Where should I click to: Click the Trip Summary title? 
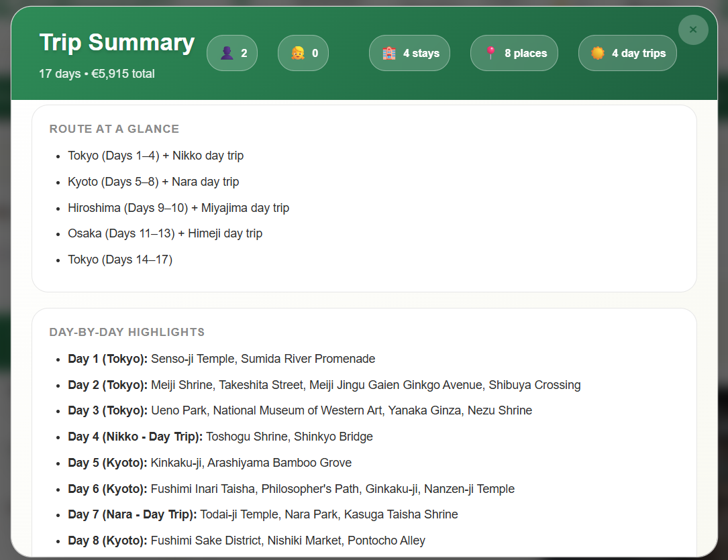point(117,42)
